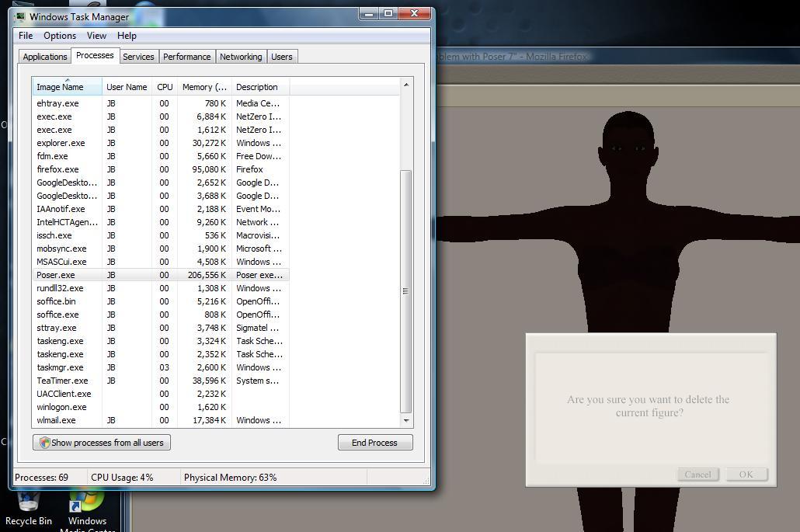This screenshot has height=532, width=800.
Task: Cancel the delete figure dialog
Action: [x=697, y=475]
